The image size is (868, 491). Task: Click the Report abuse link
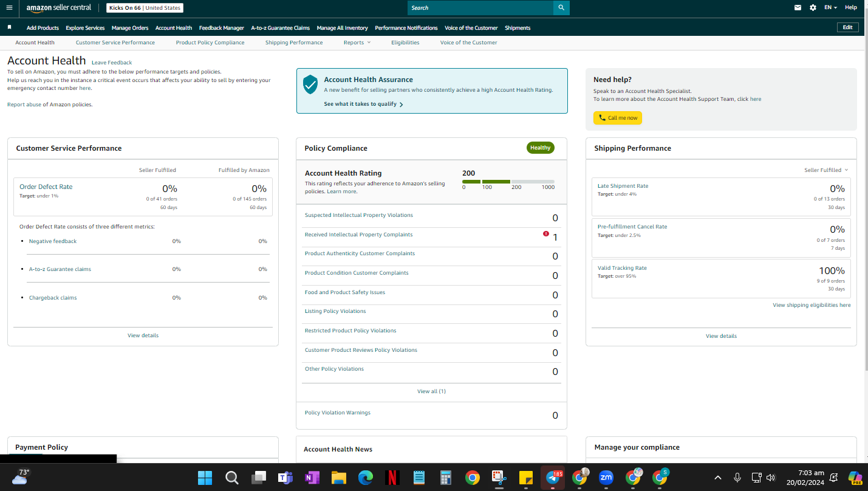[x=24, y=105]
